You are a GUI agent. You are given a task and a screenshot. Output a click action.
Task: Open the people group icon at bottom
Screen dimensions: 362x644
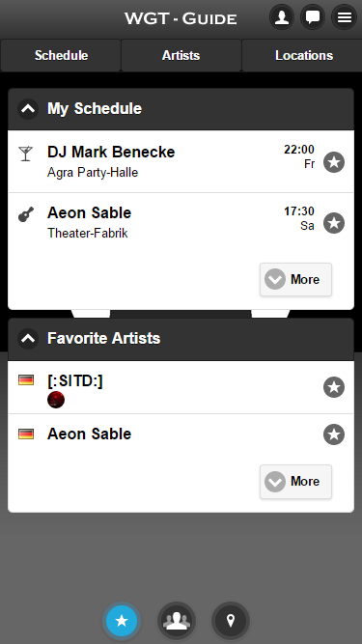(177, 621)
